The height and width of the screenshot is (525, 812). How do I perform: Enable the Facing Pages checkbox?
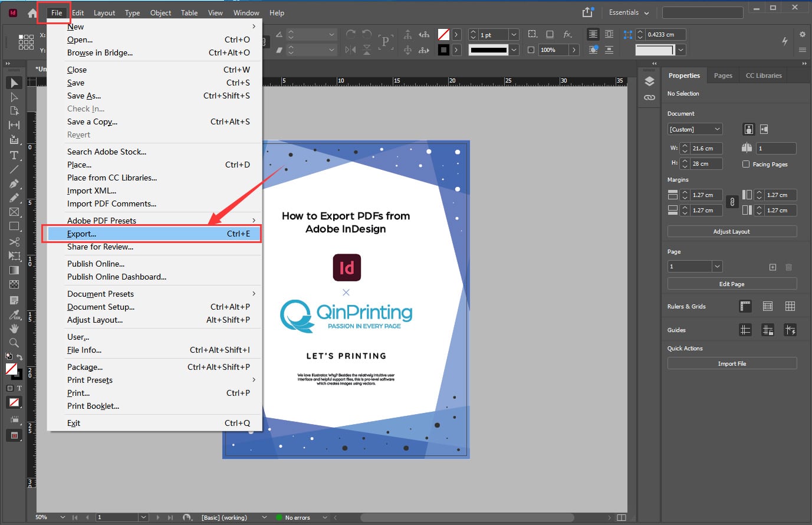tap(746, 164)
